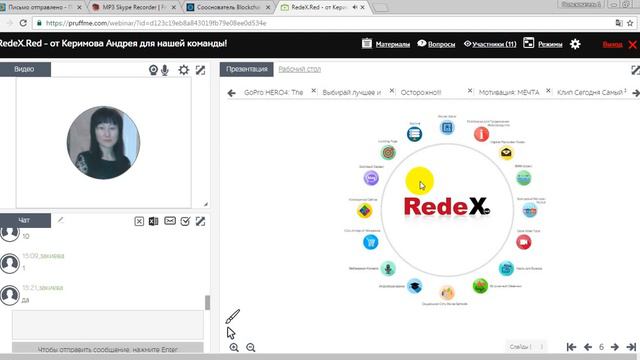Switch to the Чат tab

[x=25, y=220]
